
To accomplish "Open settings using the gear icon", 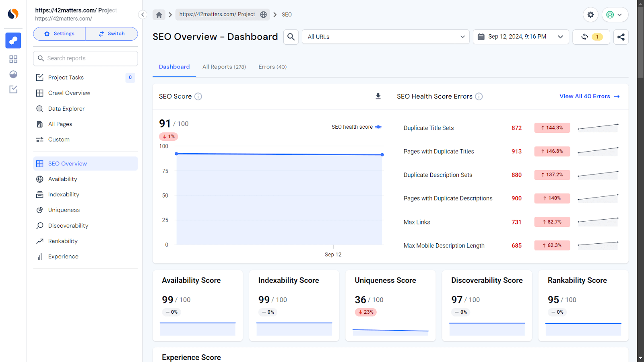I will pos(590,14).
